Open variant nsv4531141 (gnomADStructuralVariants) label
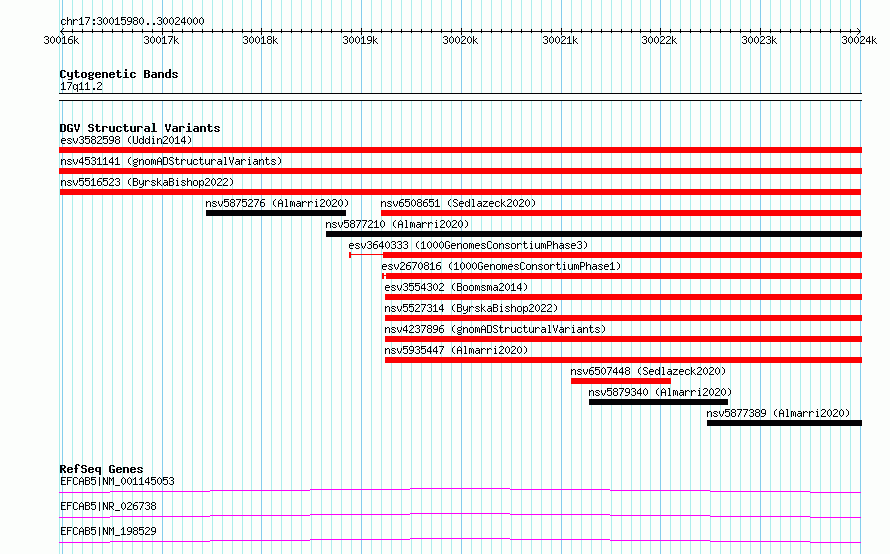Image resolution: width=890 pixels, height=554 pixels. (171, 161)
